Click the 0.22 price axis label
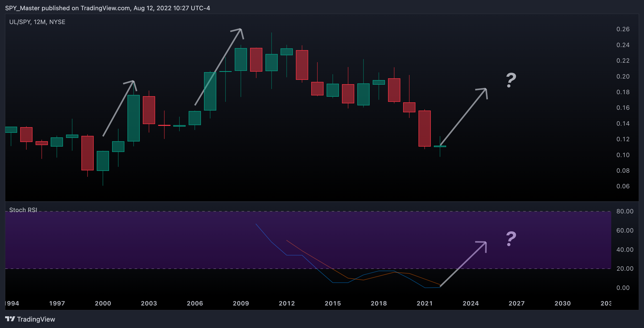The height and width of the screenshot is (328, 644). (x=623, y=61)
